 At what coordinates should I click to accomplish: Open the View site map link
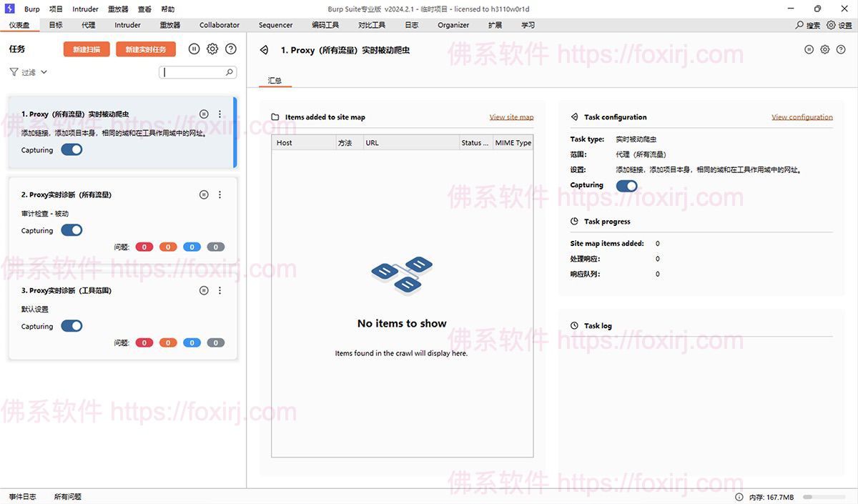[511, 117]
